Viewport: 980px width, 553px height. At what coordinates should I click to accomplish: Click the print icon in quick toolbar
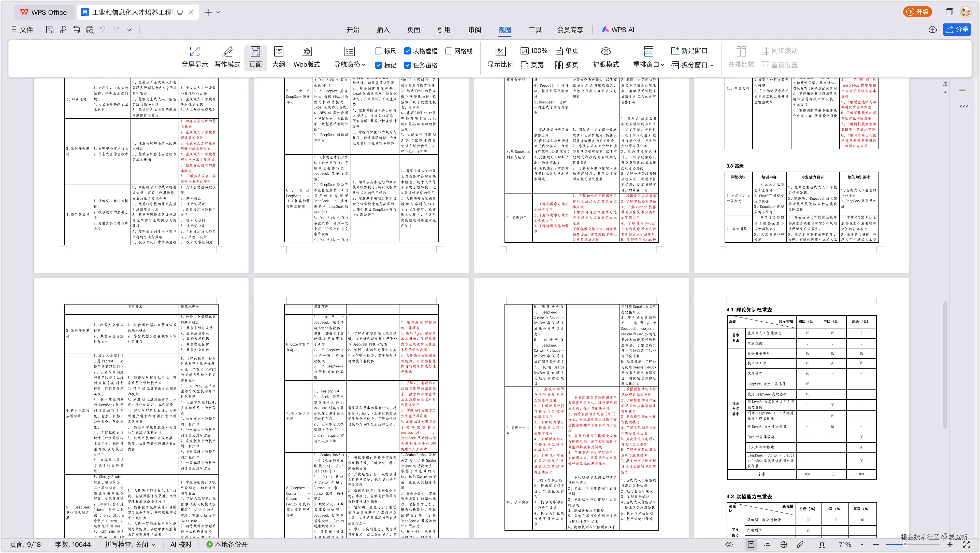tap(76, 30)
